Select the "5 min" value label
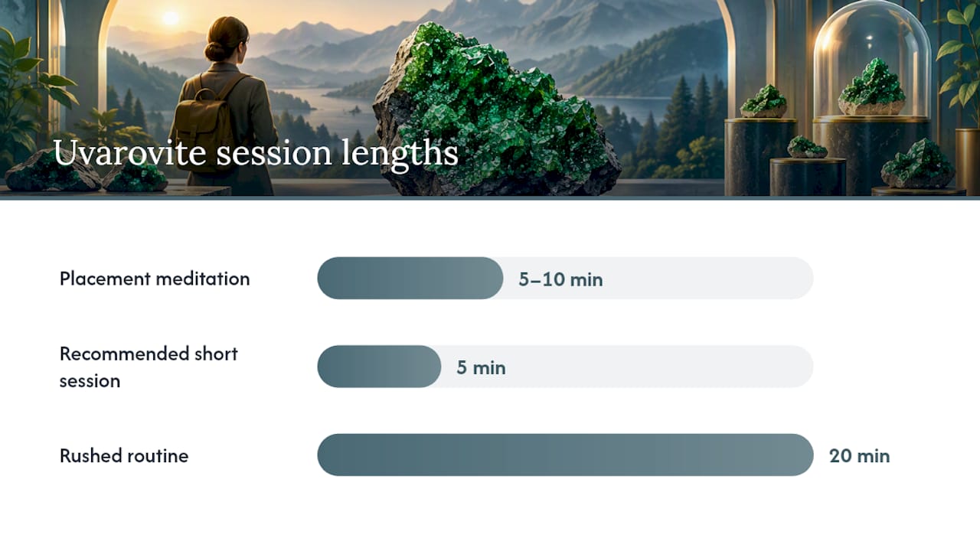The image size is (980, 551). 481,368
